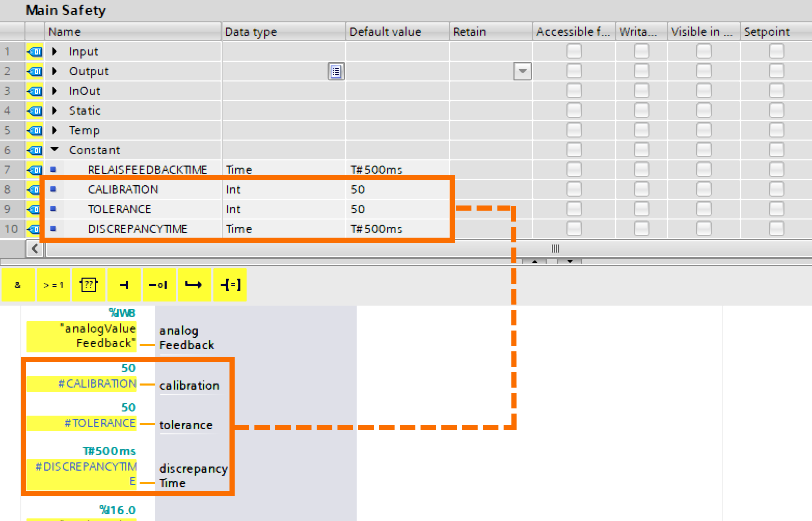Enable Accessible from HMI for TOLERANCE
The height and width of the screenshot is (521, 812).
pos(574,209)
